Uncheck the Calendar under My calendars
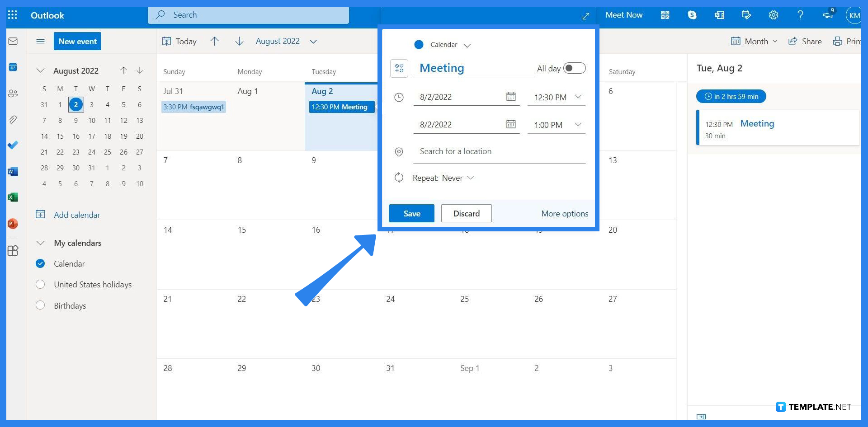The width and height of the screenshot is (868, 427). [40, 263]
